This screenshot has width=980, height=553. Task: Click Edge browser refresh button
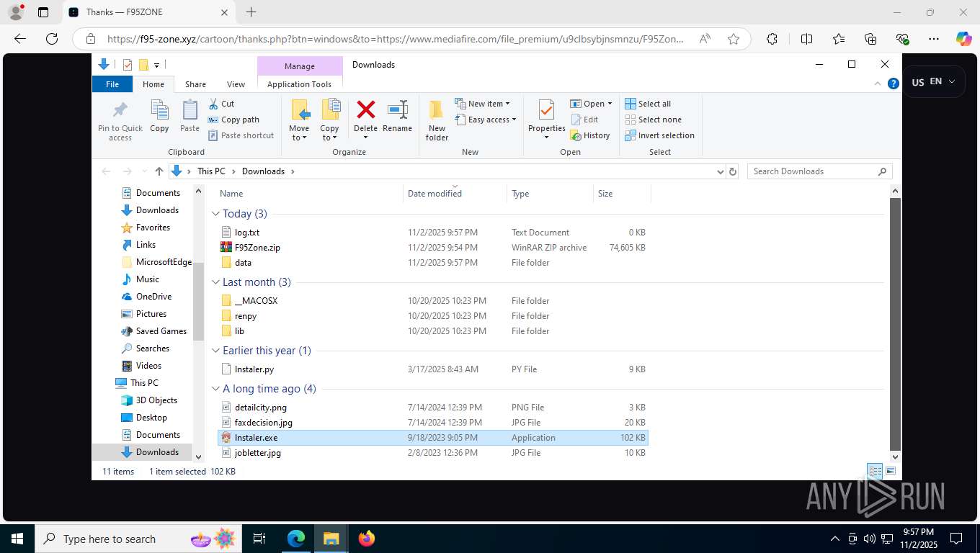click(52, 39)
